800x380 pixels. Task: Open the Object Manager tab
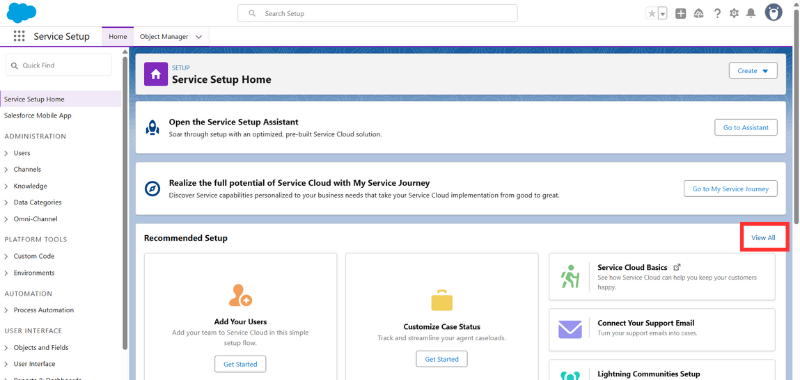[x=164, y=37]
